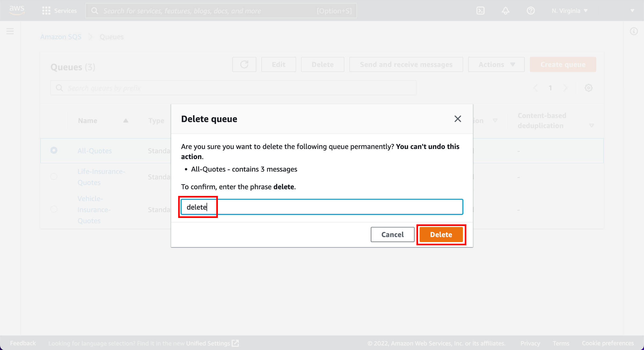The image size is (644, 350).
Task: Go to previous page of queues
Action: tap(535, 88)
